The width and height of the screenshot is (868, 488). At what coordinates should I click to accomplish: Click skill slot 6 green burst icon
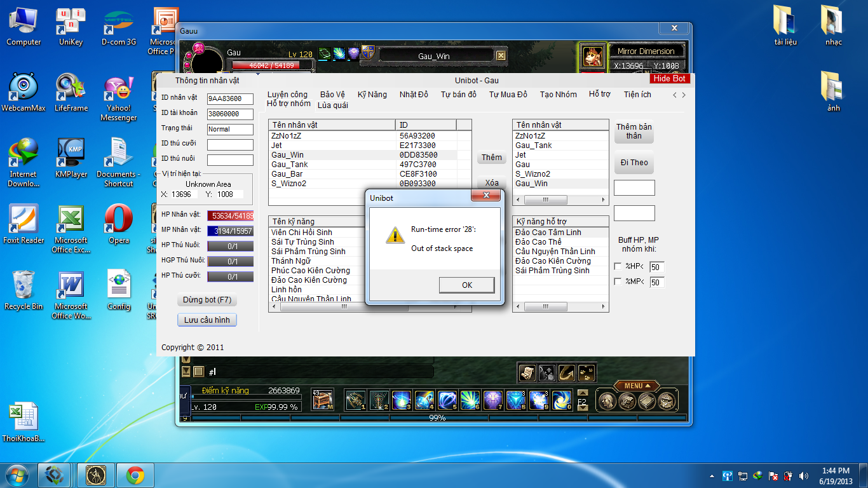tap(470, 400)
